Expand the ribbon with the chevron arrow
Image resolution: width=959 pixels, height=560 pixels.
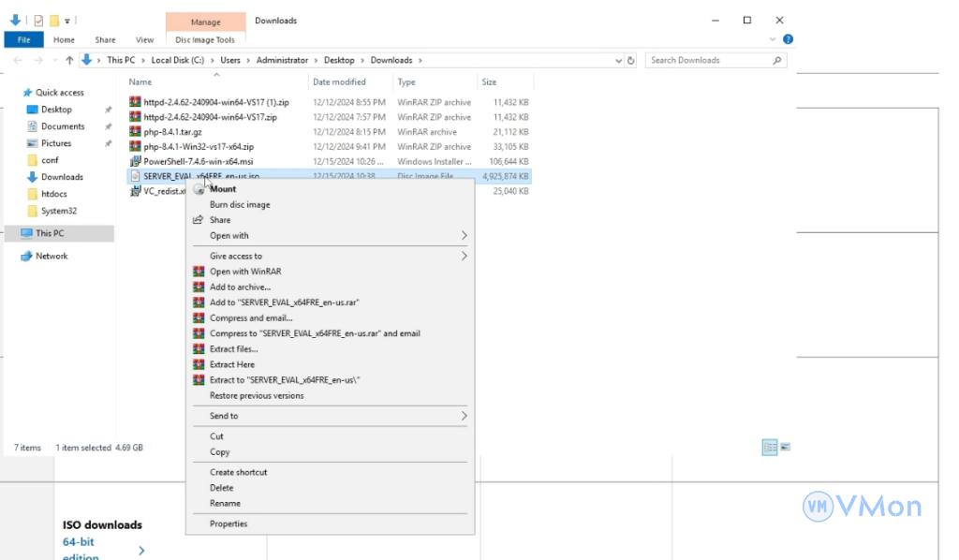pos(773,40)
